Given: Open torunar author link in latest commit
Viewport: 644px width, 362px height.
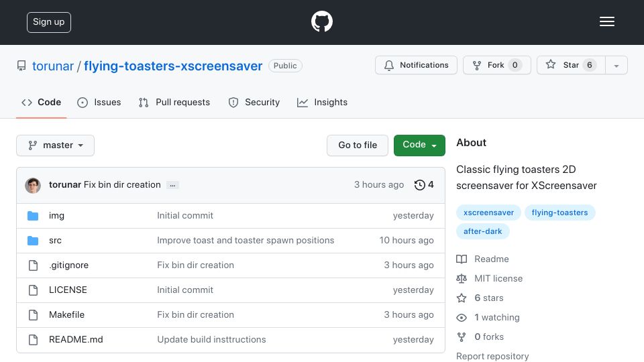Looking at the screenshot, I should [65, 185].
